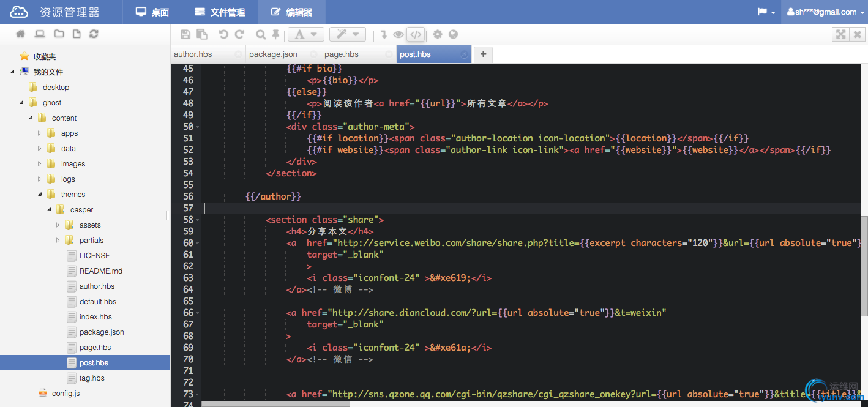Toggle fullscreen editor mode
Screen dimensions: 868x407
click(x=840, y=35)
